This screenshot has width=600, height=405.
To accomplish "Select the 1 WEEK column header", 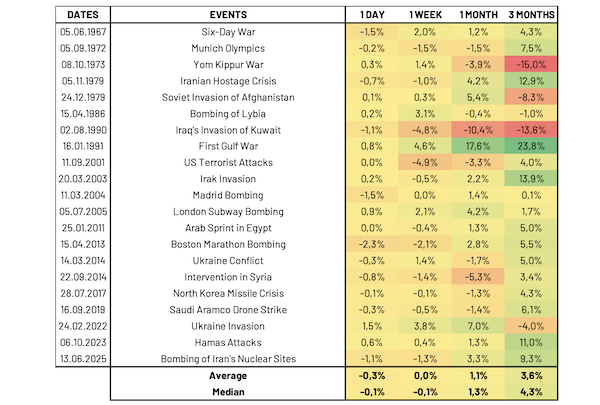I will tap(420, 16).
